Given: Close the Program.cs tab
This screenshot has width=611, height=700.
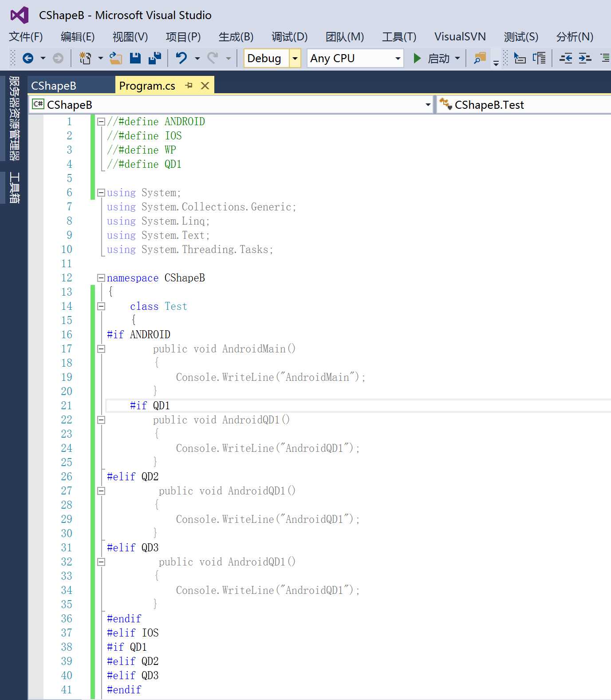Looking at the screenshot, I should 205,86.
